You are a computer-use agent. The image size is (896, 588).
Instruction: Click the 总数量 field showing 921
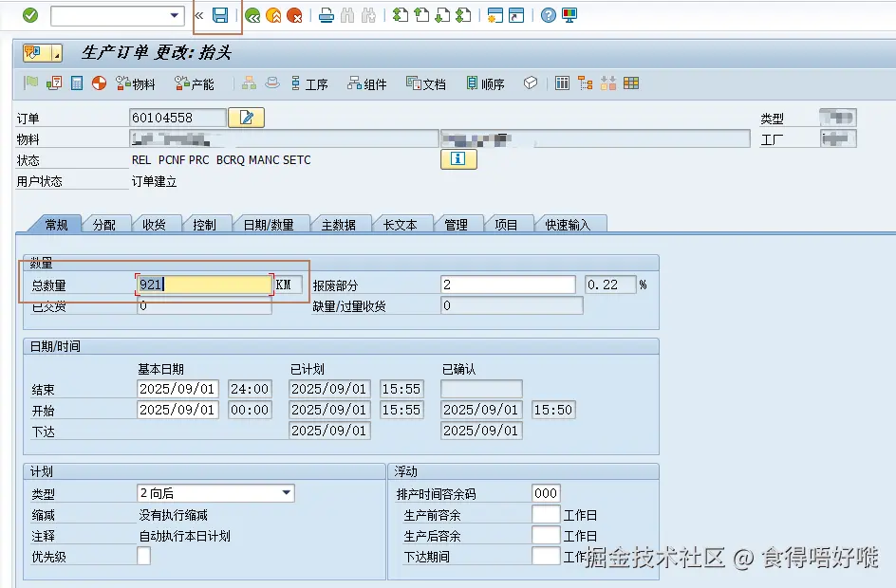pyautogui.click(x=204, y=285)
